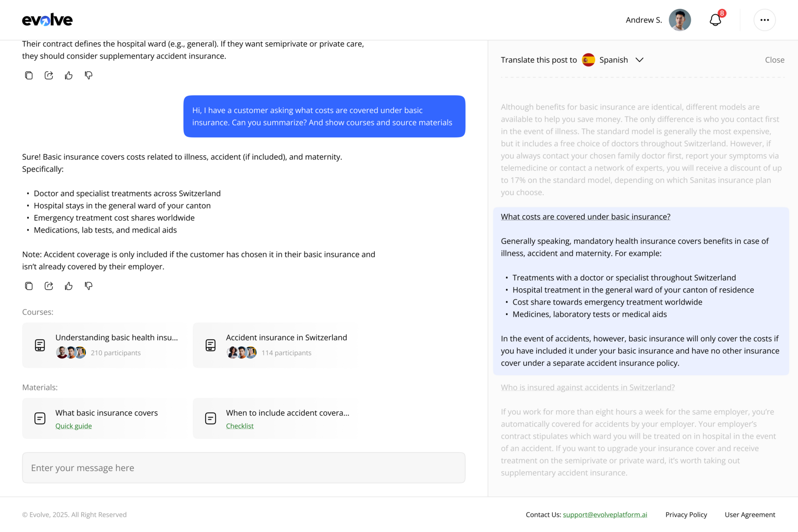
Task: Open the notifications bell
Action: tap(715, 20)
